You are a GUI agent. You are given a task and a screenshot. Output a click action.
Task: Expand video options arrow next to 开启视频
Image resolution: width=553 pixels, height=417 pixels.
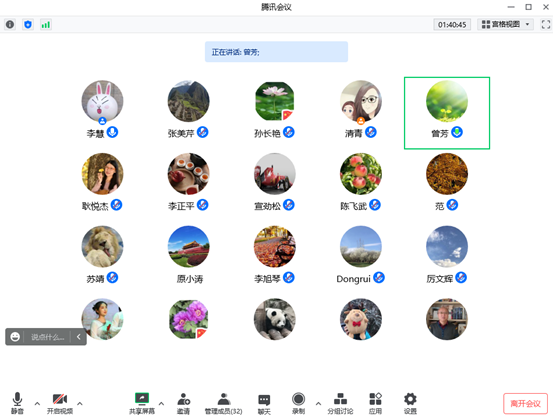pos(80,403)
